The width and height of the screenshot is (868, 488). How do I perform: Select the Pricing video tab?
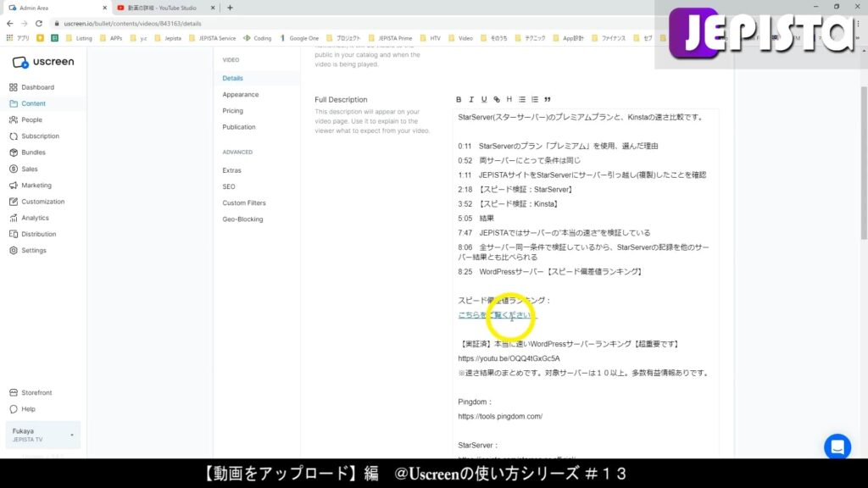(x=232, y=111)
